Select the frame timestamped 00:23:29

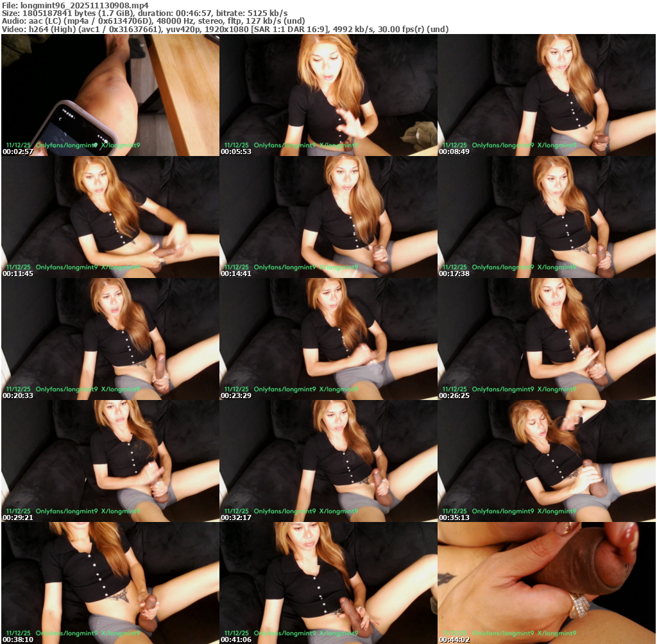[328, 339]
